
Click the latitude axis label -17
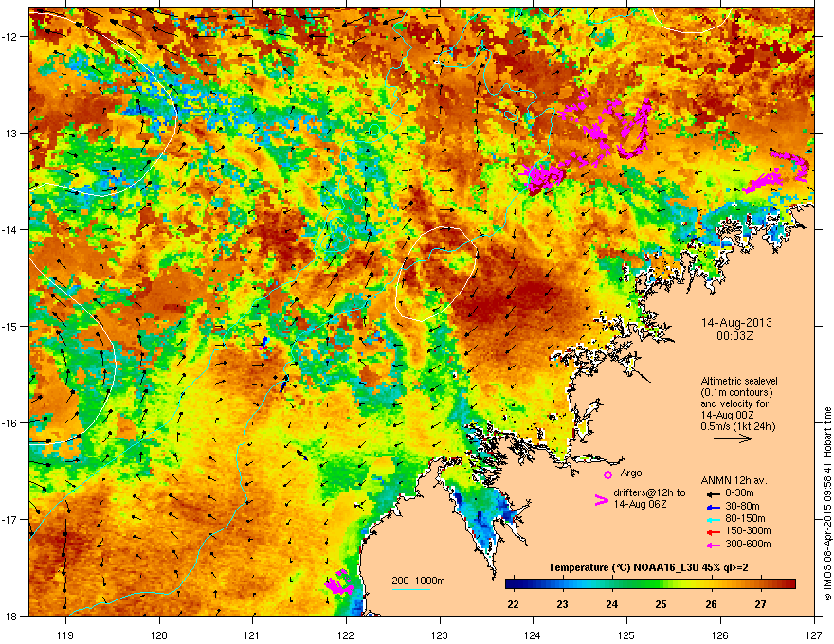[x=10, y=520]
